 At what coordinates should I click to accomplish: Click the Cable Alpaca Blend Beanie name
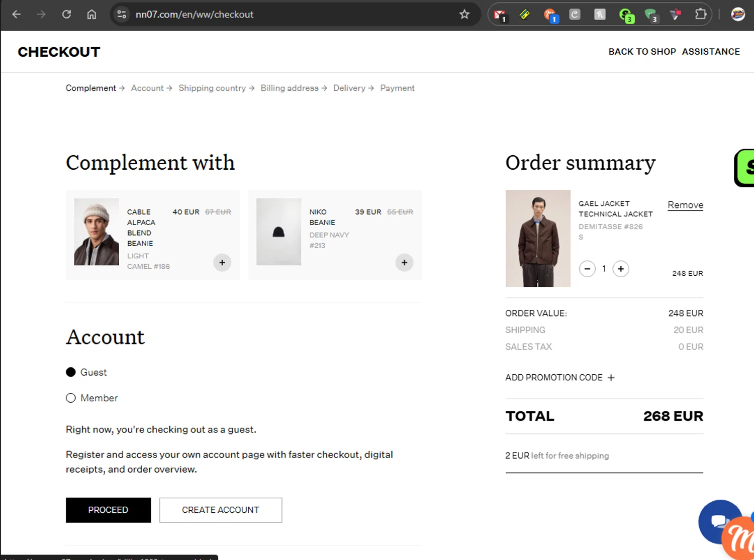(141, 228)
